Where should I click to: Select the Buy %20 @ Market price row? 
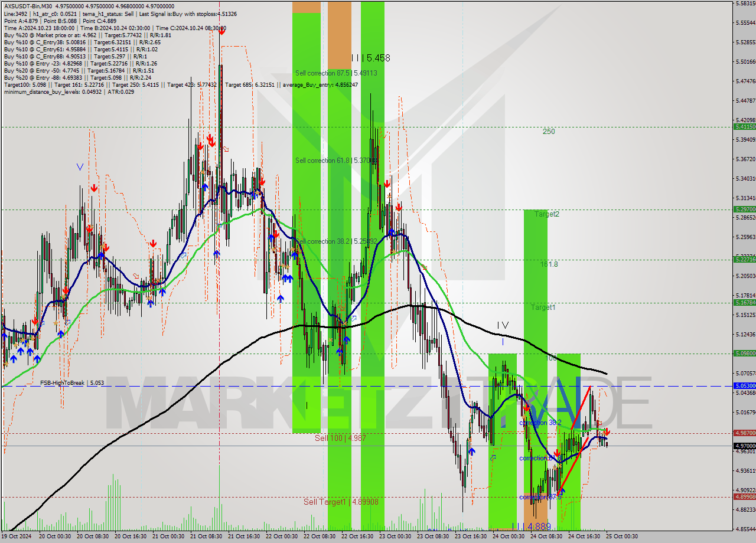coord(87,35)
